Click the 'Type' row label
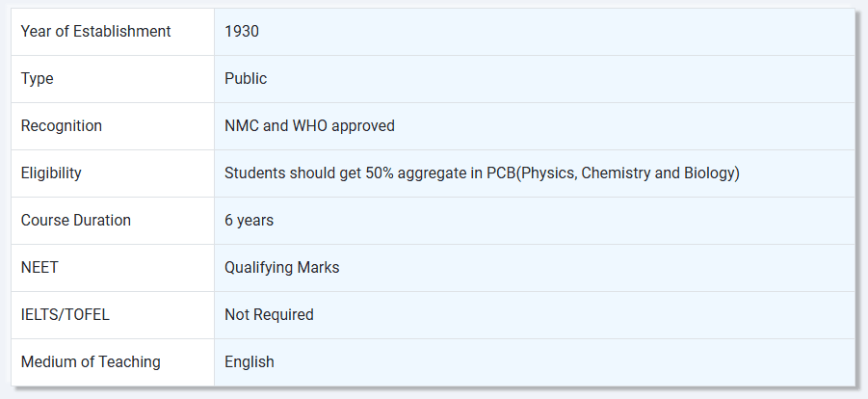The image size is (868, 399). pyautogui.click(x=37, y=79)
